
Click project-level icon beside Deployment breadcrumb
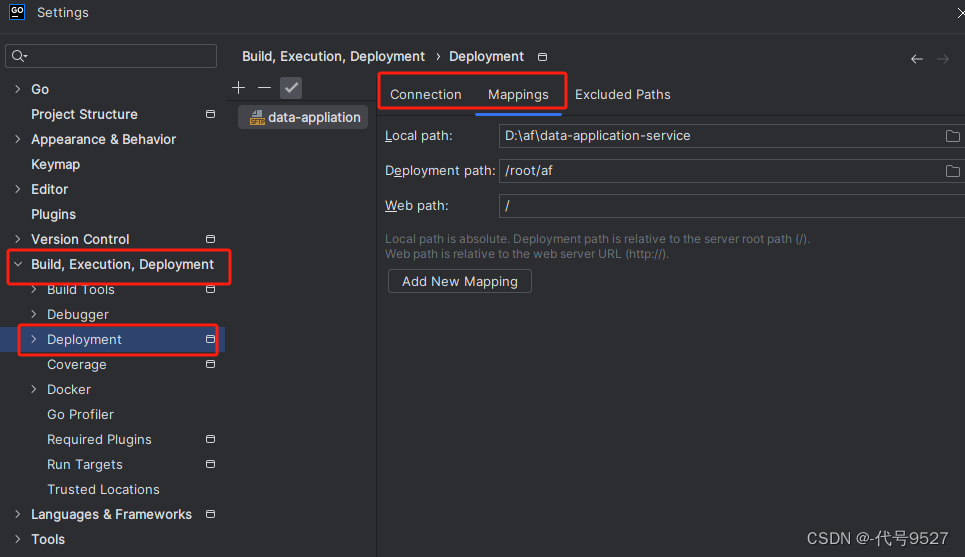pos(542,57)
